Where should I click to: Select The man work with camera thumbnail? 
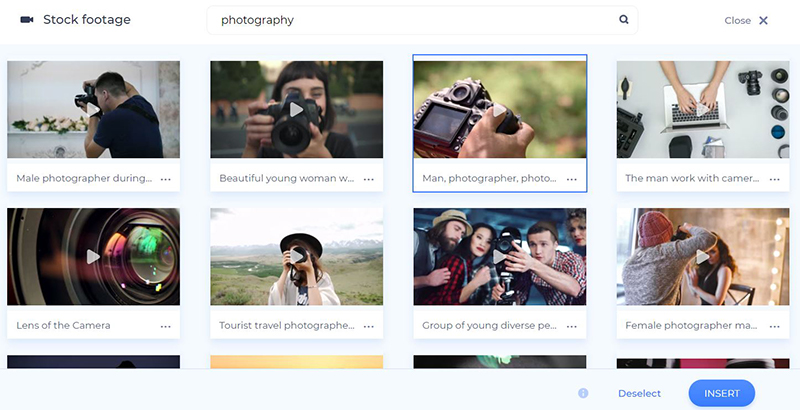[703, 109]
